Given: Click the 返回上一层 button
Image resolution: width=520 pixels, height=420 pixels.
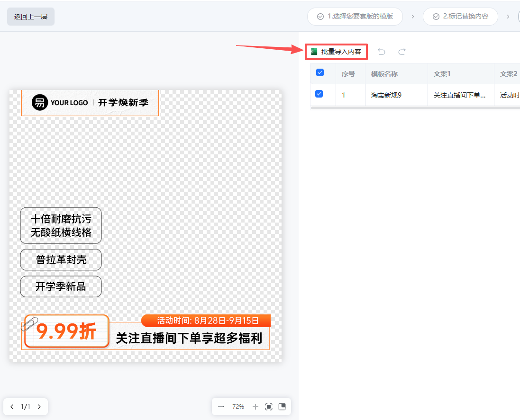Looking at the screenshot, I should (30, 16).
